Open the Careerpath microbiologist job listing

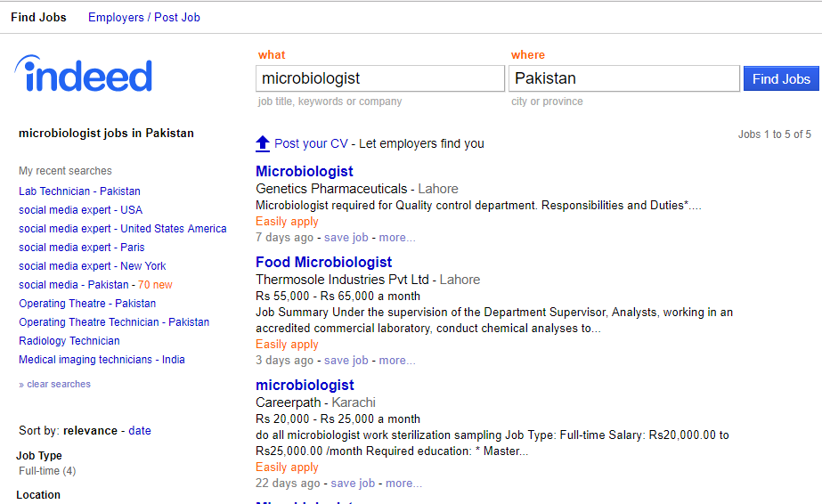pos(305,385)
